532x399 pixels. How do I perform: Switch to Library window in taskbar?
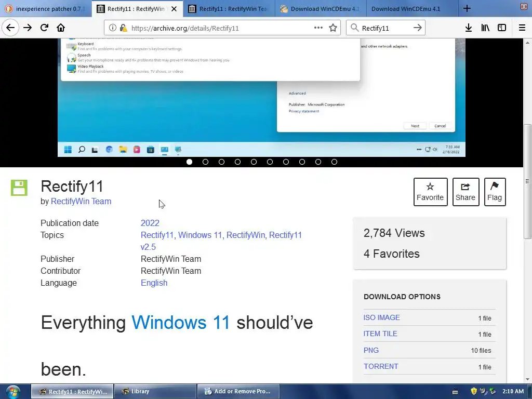[x=155, y=391]
